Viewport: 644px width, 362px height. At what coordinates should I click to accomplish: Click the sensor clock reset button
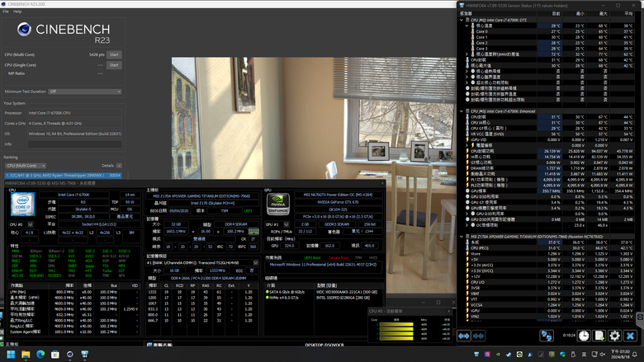pos(584,336)
